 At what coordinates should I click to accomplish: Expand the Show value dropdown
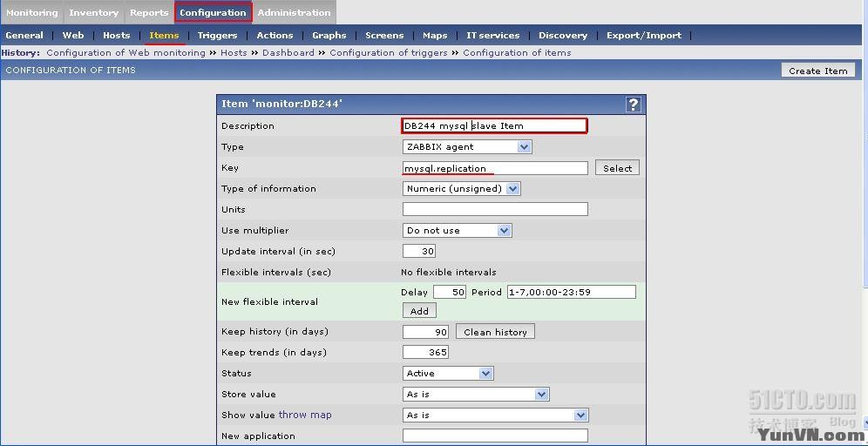(x=495, y=415)
